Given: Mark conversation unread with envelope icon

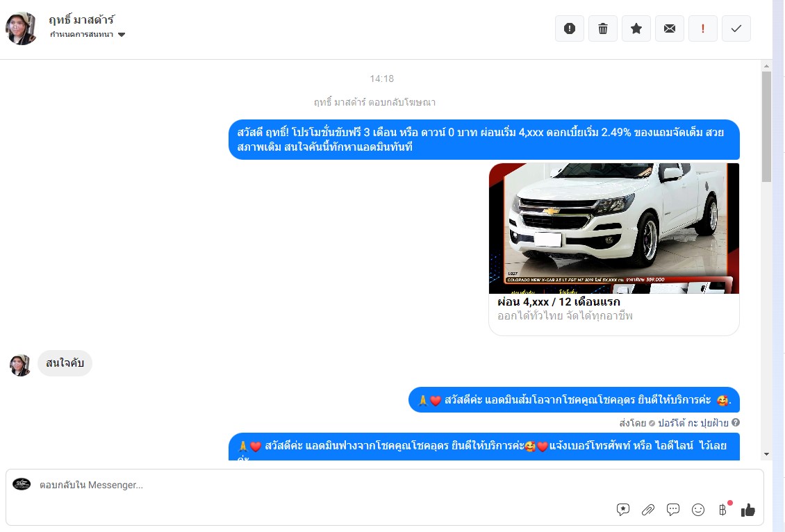Looking at the screenshot, I should pos(670,28).
